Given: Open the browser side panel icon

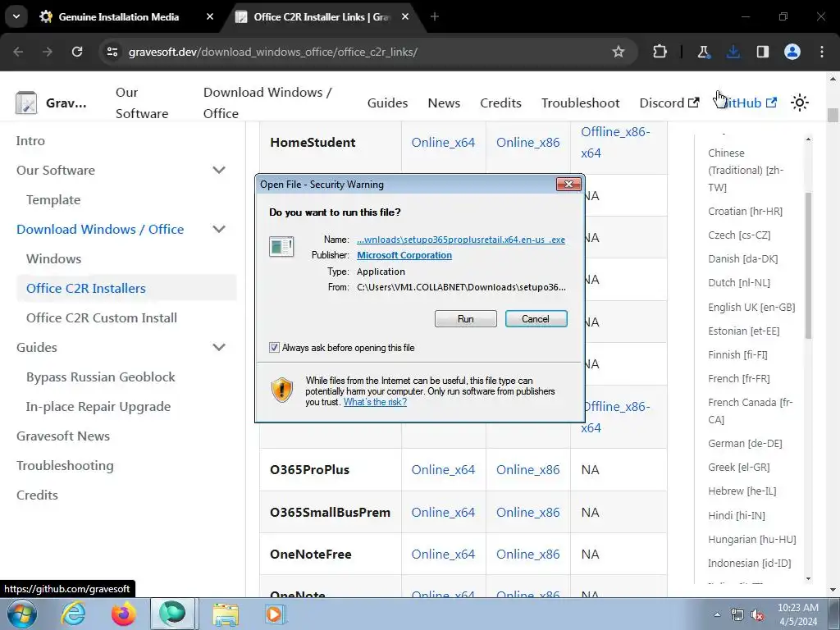Looking at the screenshot, I should [763, 52].
